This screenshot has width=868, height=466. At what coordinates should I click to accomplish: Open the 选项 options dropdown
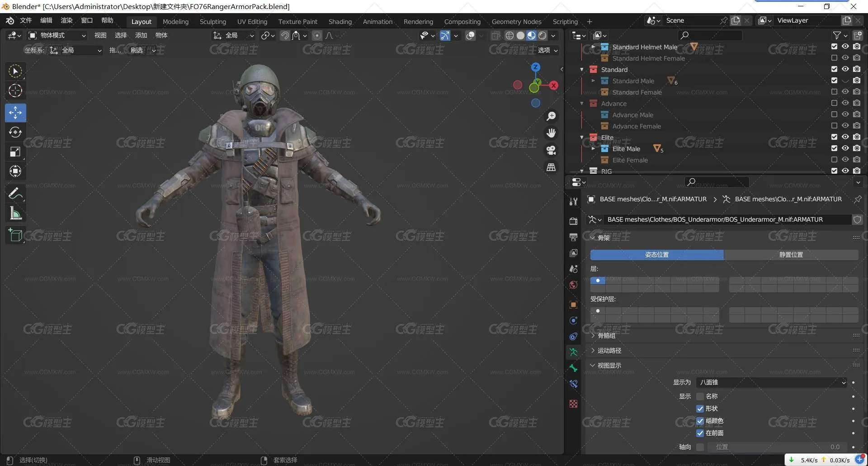(547, 50)
